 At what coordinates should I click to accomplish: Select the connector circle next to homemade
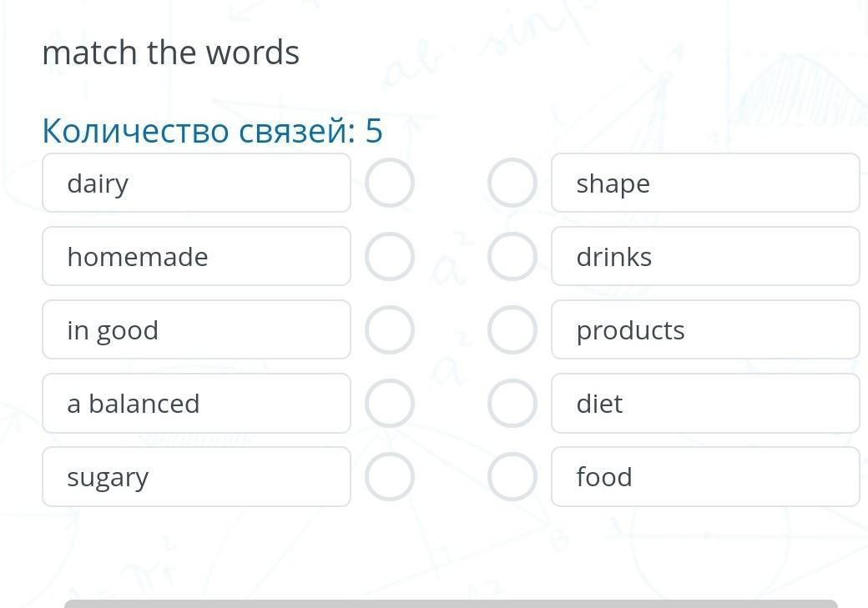coord(390,256)
